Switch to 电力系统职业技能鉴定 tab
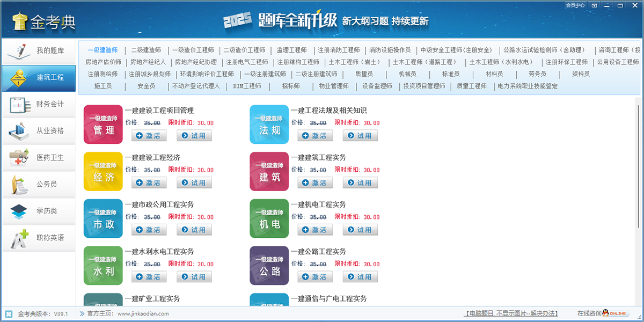The height and width of the screenshot is (322, 644). tap(528, 86)
